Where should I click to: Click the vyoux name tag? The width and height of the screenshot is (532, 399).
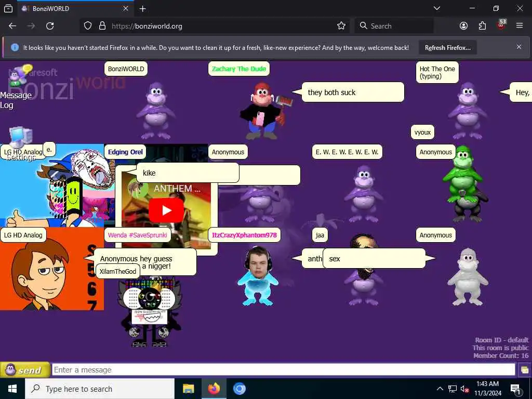[422, 132]
